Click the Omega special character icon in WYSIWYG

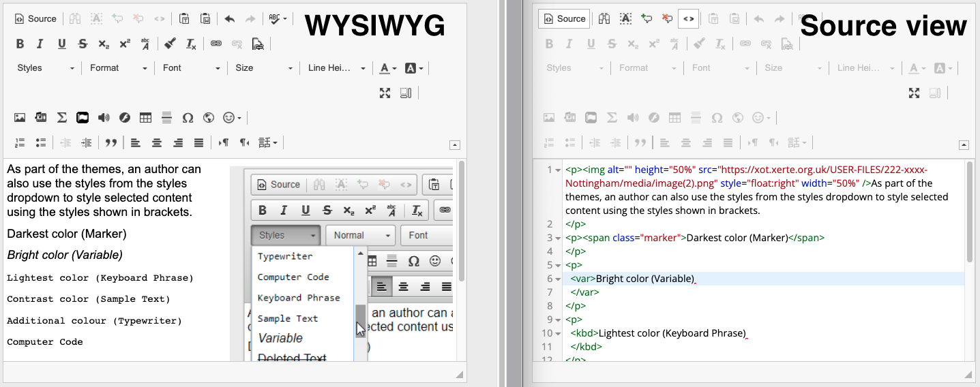pos(188,118)
